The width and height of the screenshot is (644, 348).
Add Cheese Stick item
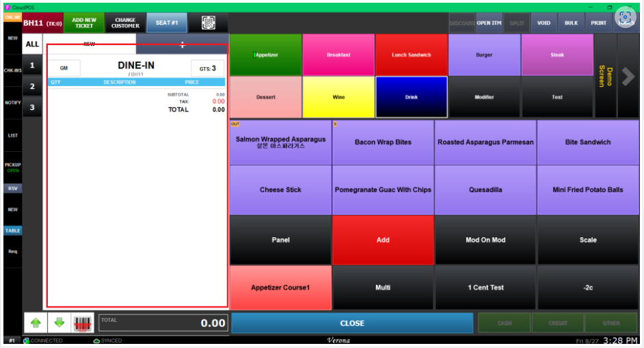(280, 190)
